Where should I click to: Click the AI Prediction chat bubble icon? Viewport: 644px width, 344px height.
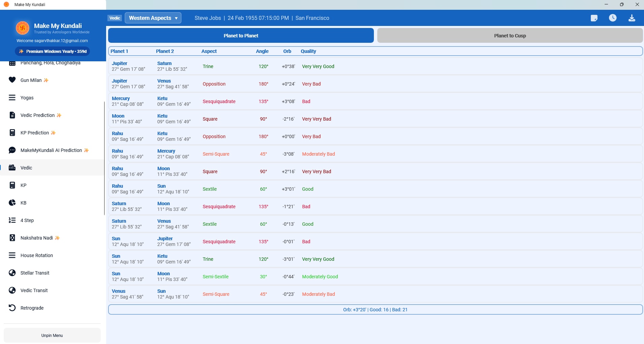click(x=12, y=150)
